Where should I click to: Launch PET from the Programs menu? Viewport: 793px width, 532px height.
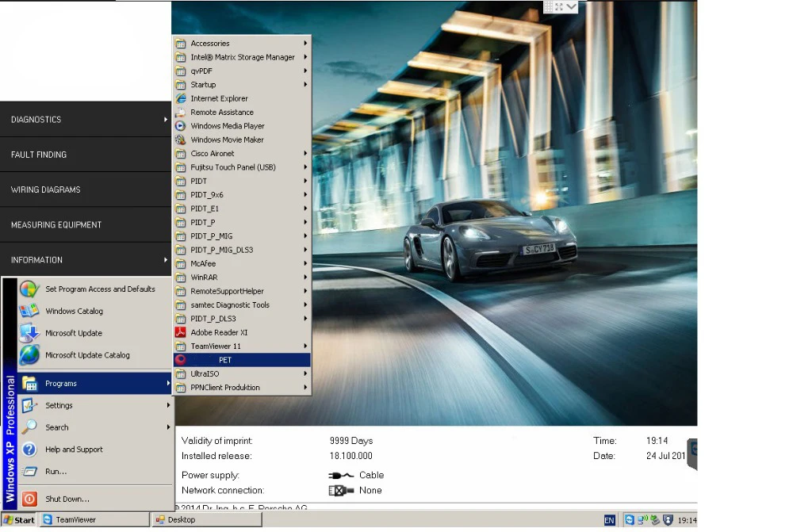click(x=226, y=360)
